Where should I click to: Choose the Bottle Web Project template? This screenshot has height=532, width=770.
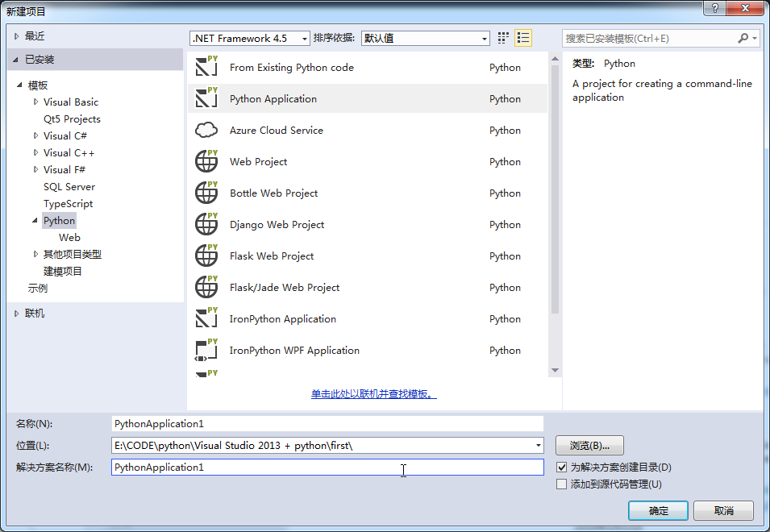[x=272, y=193]
